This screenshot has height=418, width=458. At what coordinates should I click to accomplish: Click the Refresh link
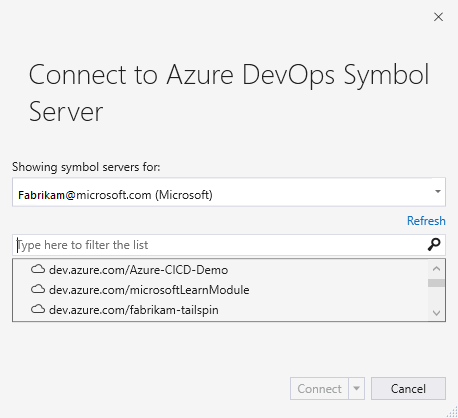click(x=426, y=221)
